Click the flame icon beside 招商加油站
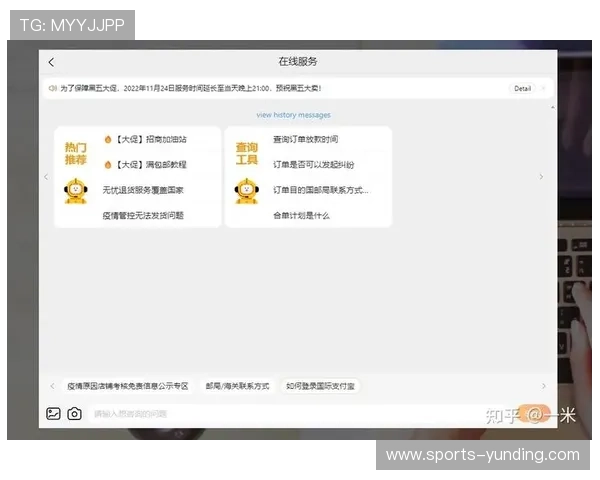Image resolution: width=600 pixels, height=480 pixels. (x=108, y=139)
